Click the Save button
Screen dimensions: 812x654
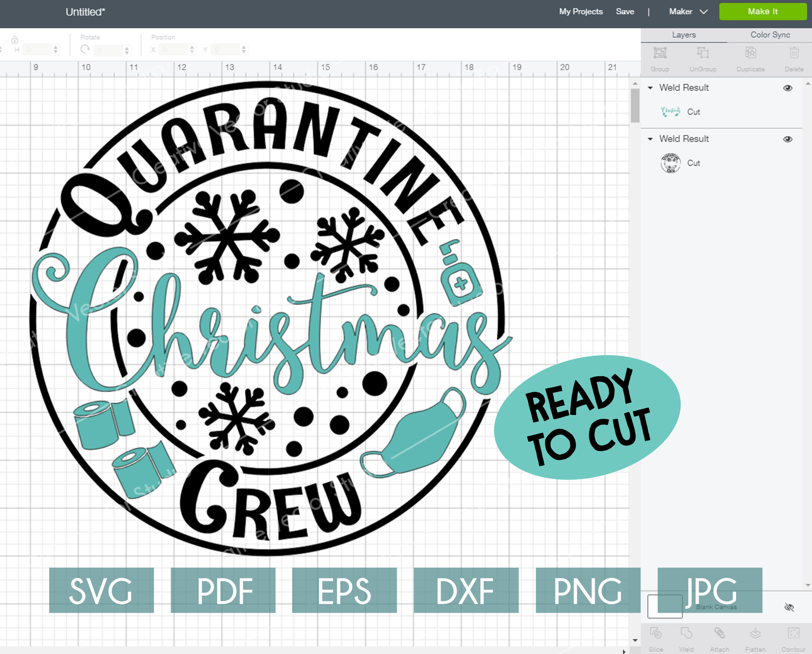[625, 12]
